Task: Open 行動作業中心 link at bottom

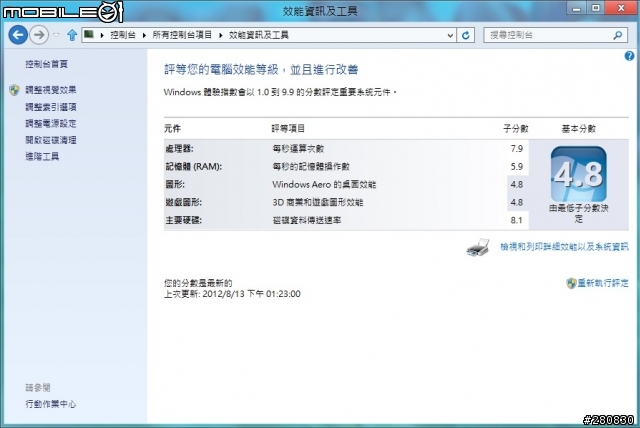Action: (x=51, y=404)
